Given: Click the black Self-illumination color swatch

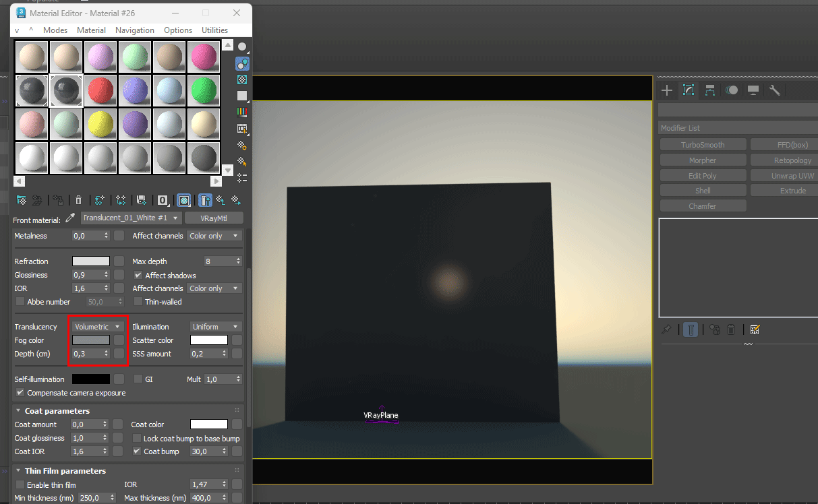Looking at the screenshot, I should [90, 379].
